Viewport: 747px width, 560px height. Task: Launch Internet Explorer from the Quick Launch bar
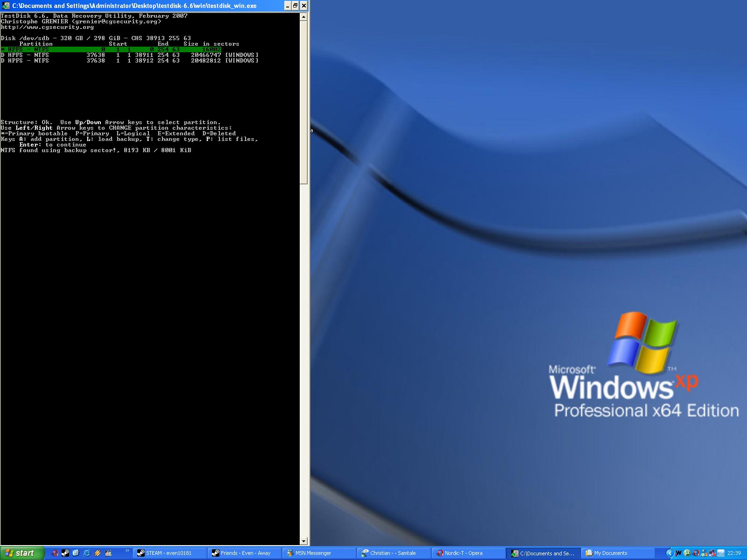click(86, 553)
